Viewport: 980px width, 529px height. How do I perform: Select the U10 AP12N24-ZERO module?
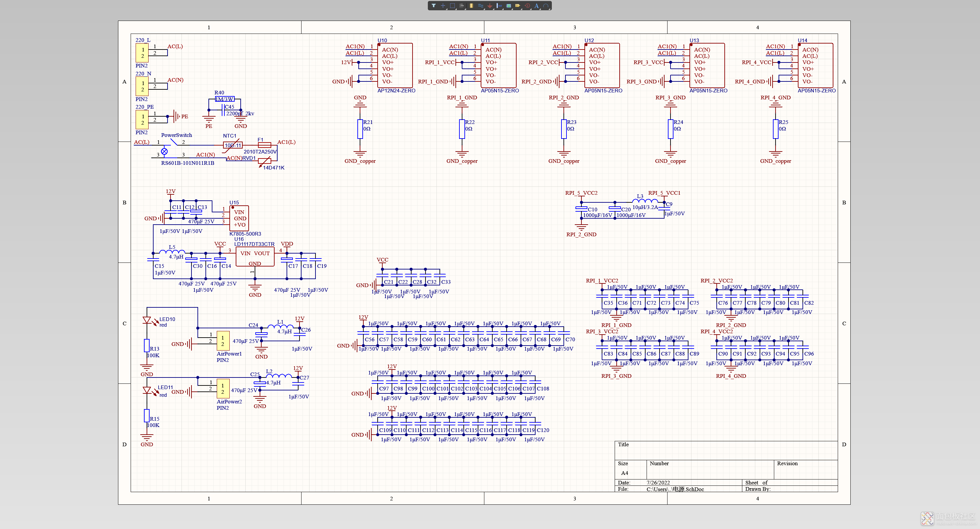coord(395,65)
